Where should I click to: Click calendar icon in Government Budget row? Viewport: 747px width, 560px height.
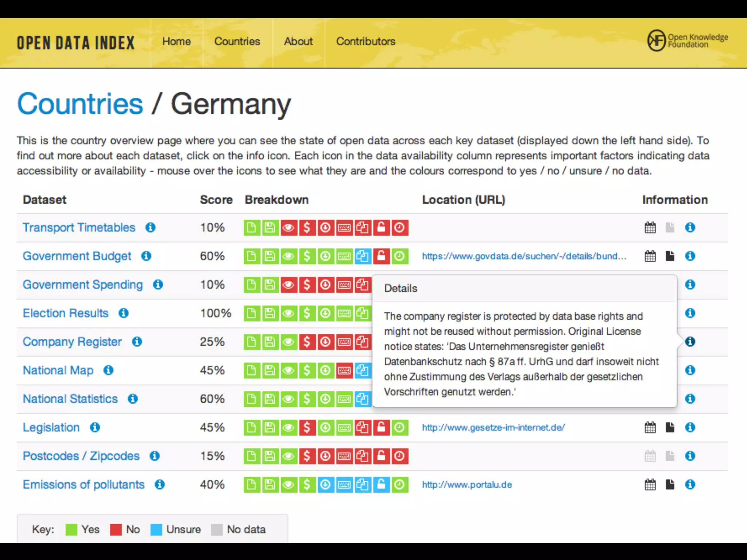[650, 256]
